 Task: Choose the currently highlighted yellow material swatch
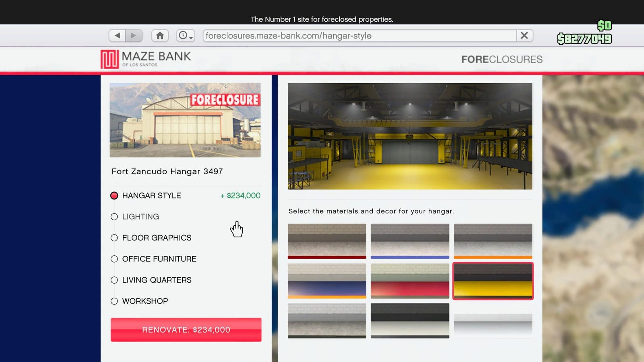click(493, 281)
